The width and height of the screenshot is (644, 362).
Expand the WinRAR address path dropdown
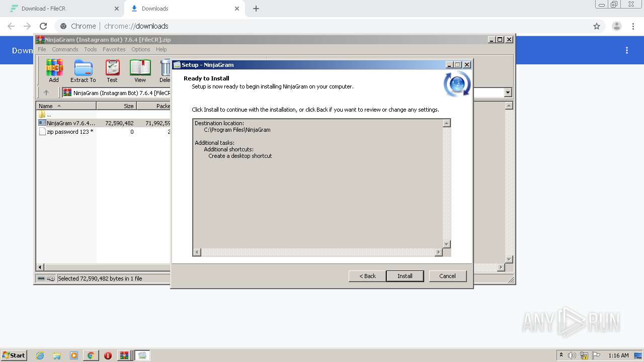(508, 93)
